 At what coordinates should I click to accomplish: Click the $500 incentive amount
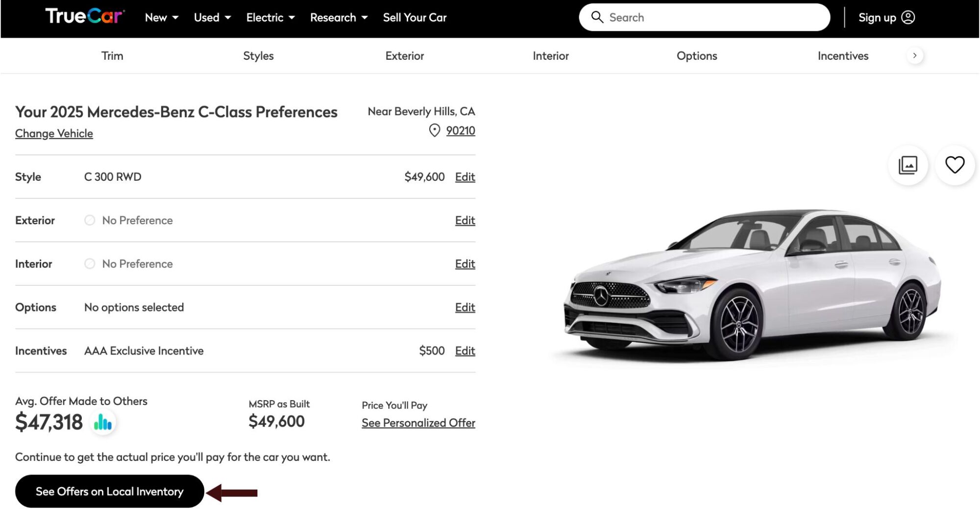pos(432,351)
